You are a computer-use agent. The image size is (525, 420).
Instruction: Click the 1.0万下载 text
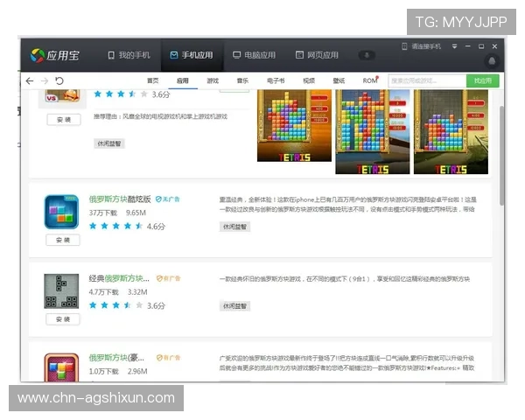pyautogui.click(x=104, y=371)
